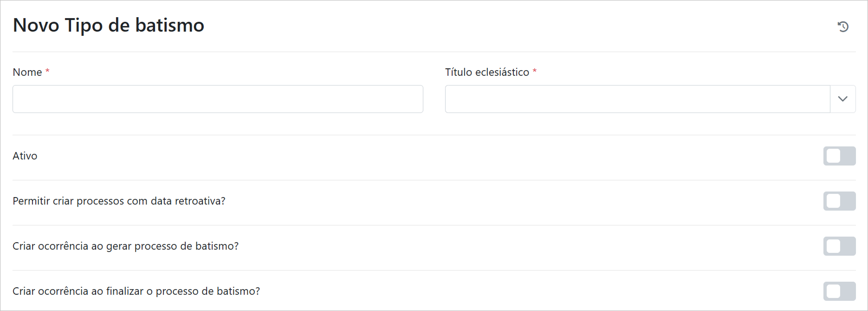This screenshot has height=311, width=868.
Task: Turn on occurrence when generating baptism process
Action: coord(839,246)
